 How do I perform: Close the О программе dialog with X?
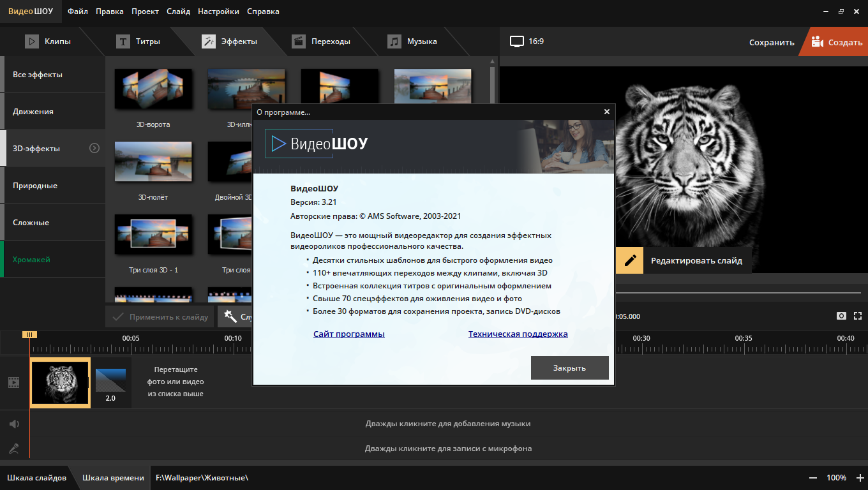606,112
